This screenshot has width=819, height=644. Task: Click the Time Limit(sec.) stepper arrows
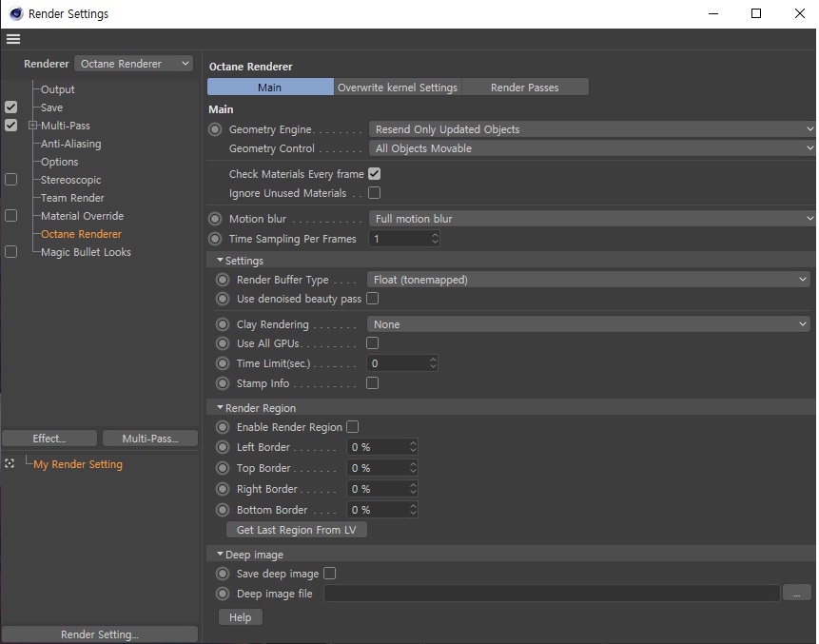point(433,363)
